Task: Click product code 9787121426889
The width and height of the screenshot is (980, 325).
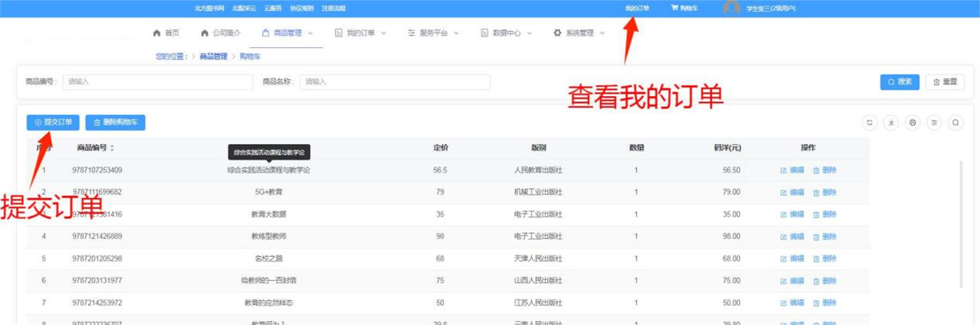Action: pos(97,236)
